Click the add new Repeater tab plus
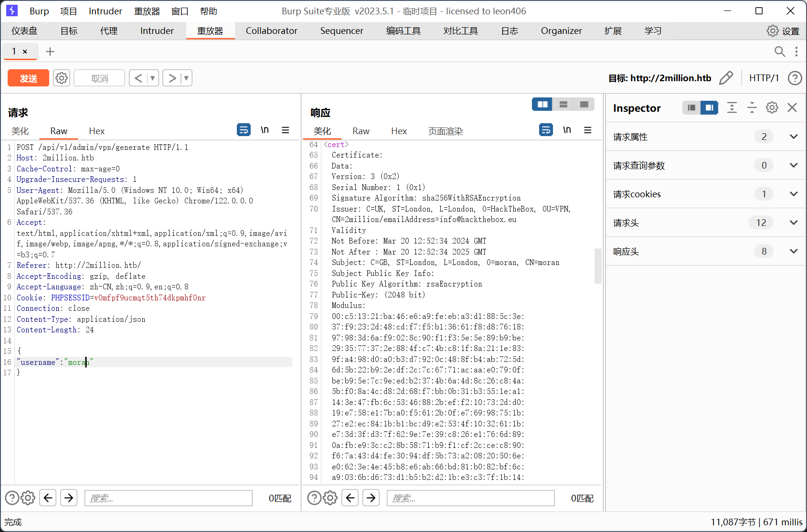This screenshot has width=807, height=532. click(50, 52)
